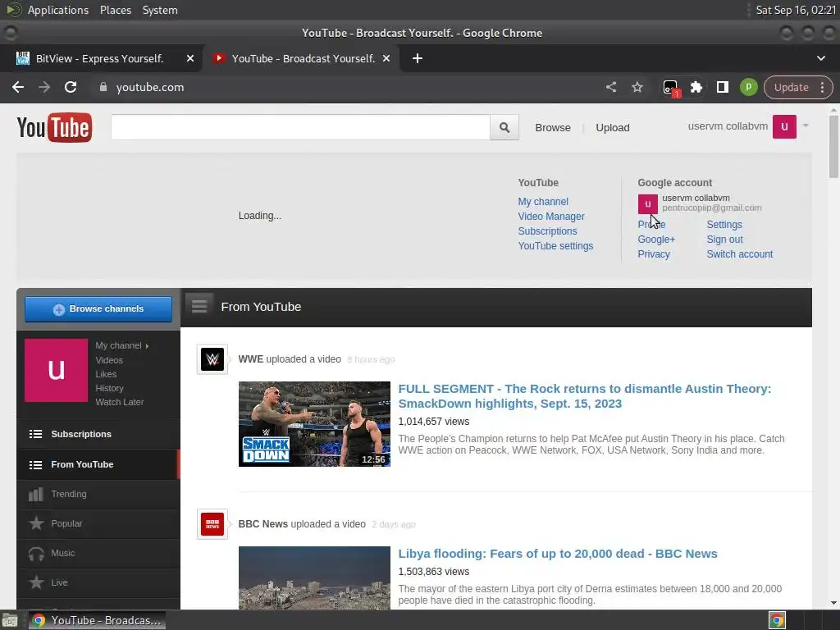Click the search magnifier button
Screen dimensions: 840x630
pyautogui.click(x=504, y=127)
